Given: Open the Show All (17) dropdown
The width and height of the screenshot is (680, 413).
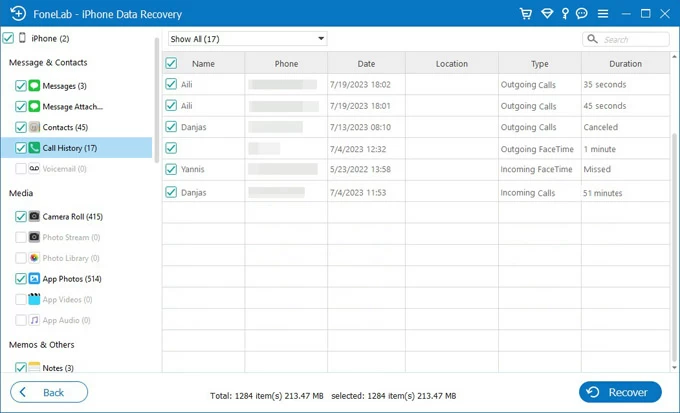Looking at the screenshot, I should [247, 39].
